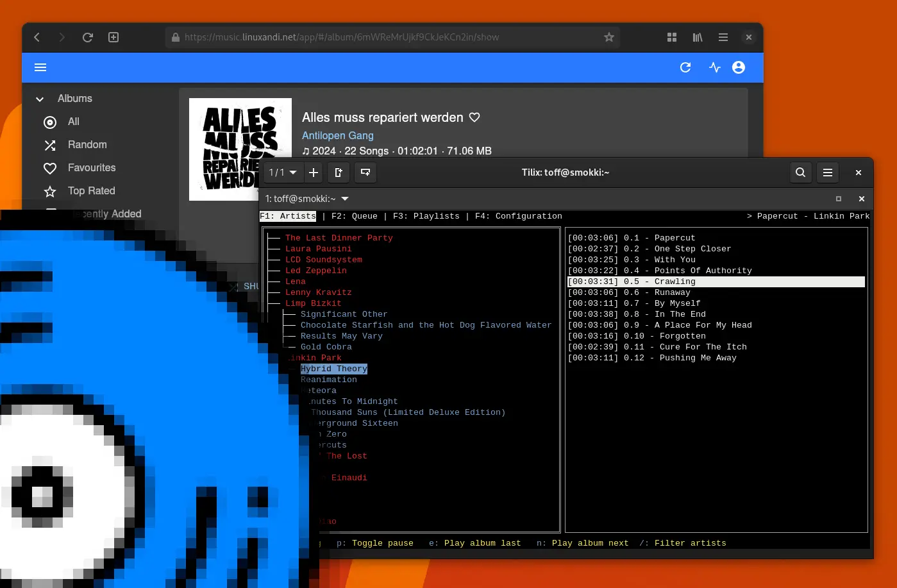Open a new tab in browser toolbar
Viewport: 897px width, 588px height.
(113, 37)
